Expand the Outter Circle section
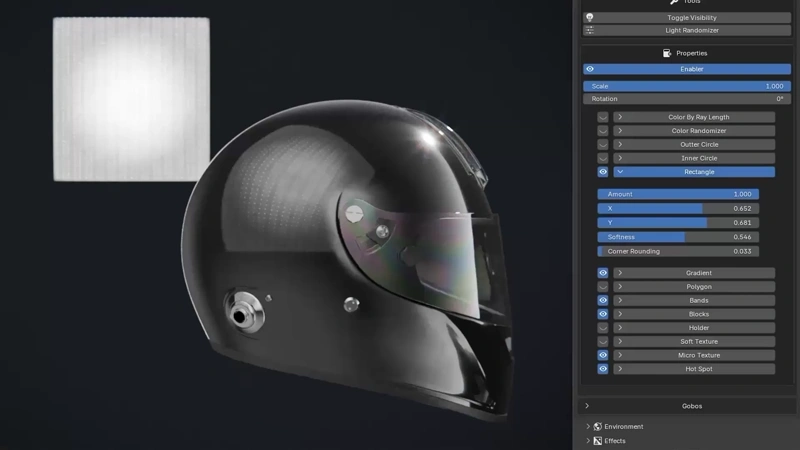 tap(620, 145)
